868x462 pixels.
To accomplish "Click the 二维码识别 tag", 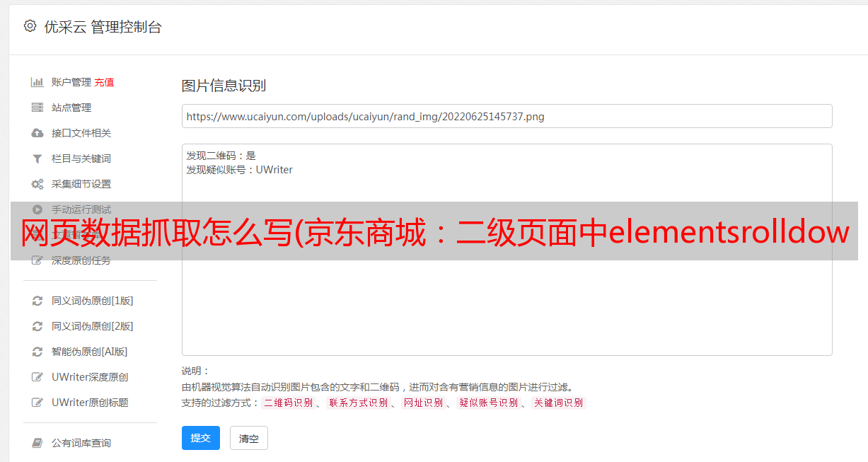I will coord(288,403).
